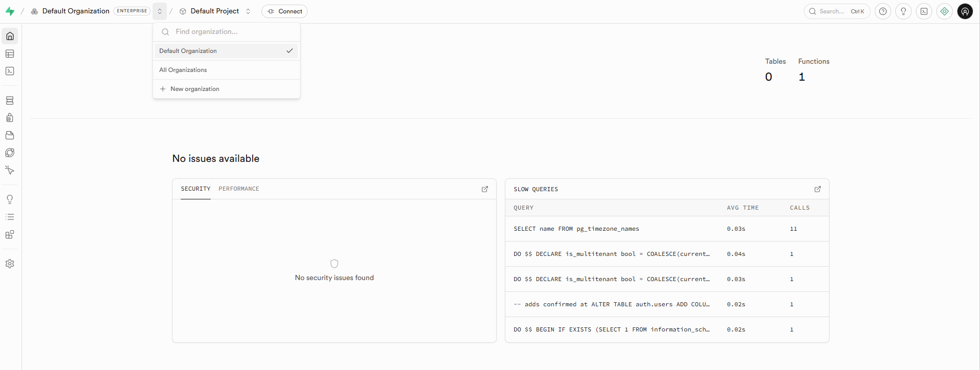
Task: Expand the Default Project switcher chevrons
Action: (248, 11)
